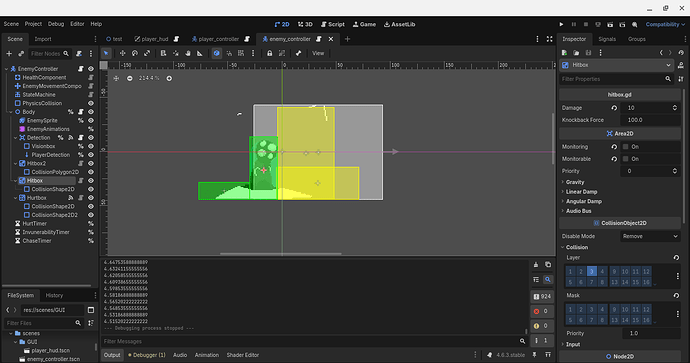The width and height of the screenshot is (690, 363).
Task: Open the Hitbox object selector dropdown
Action: click(x=618, y=65)
